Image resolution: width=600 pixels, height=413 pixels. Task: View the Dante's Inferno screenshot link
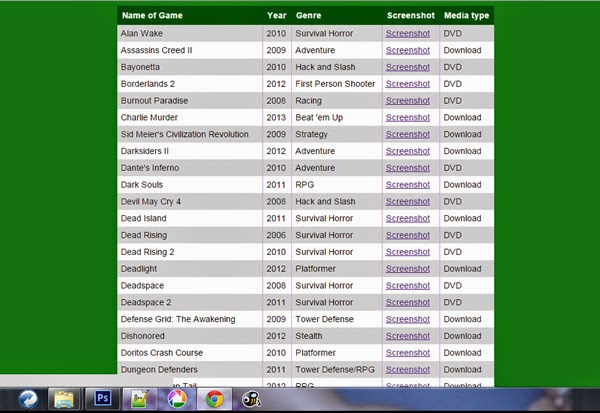pos(408,168)
